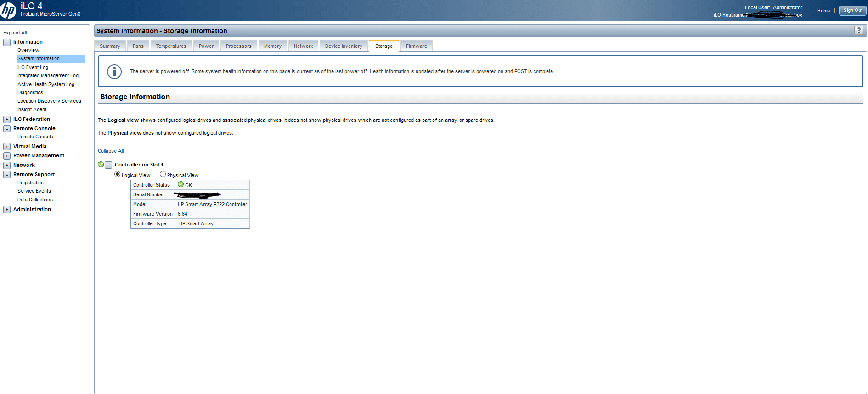Click the Expand All link
The width and height of the screenshot is (868, 394).
tap(15, 33)
